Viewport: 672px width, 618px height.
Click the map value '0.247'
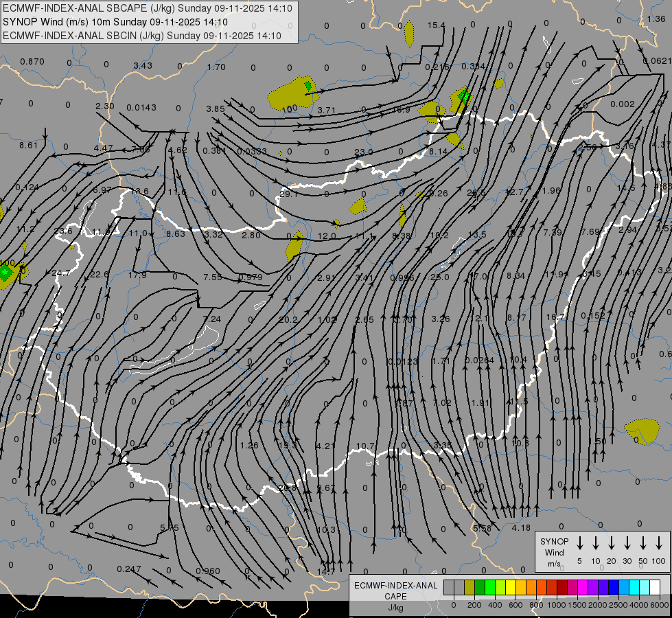coord(129,569)
